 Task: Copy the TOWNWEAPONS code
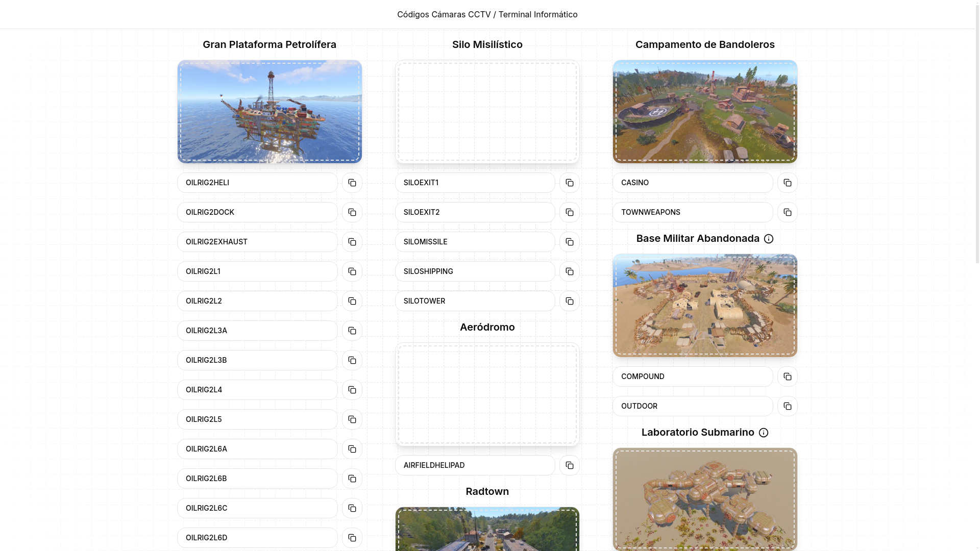[x=788, y=212]
